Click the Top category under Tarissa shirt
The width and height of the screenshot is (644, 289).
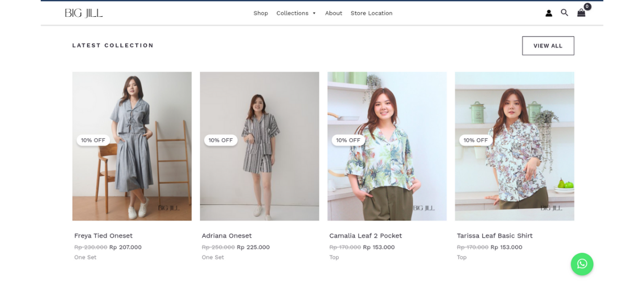[x=461, y=257]
